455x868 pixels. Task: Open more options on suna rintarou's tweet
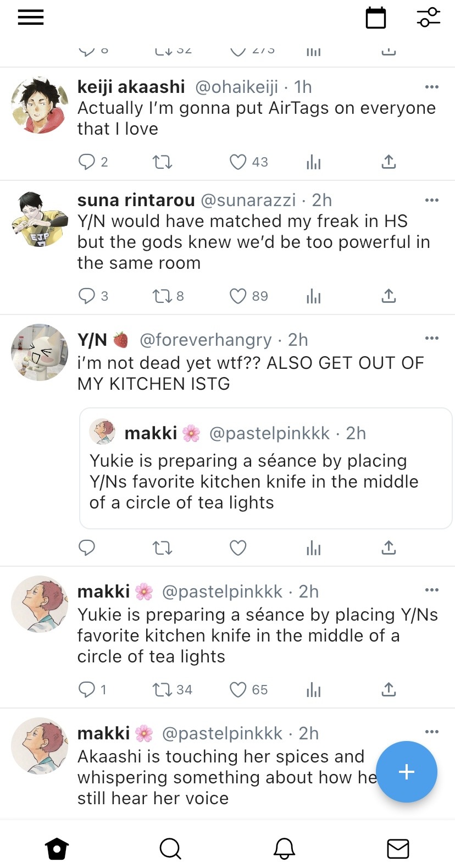point(432,200)
